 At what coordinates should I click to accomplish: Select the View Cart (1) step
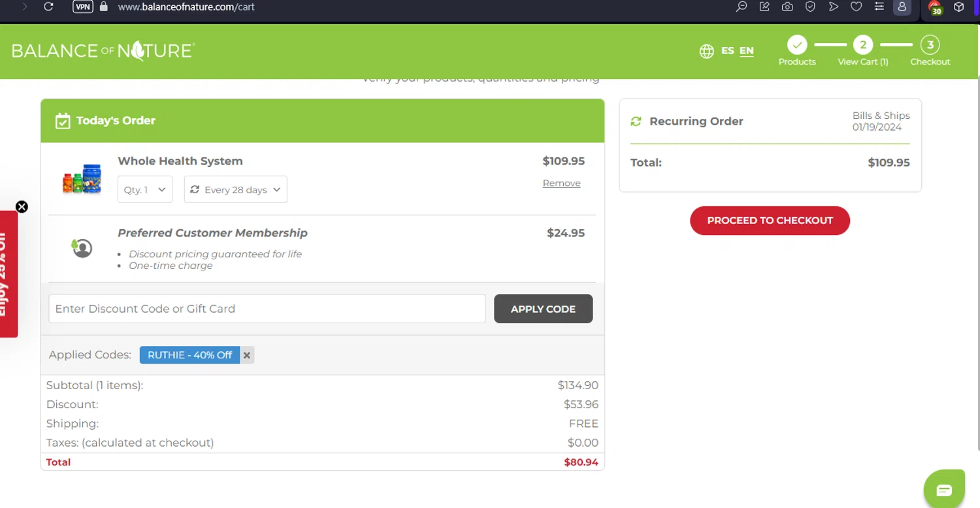863,51
